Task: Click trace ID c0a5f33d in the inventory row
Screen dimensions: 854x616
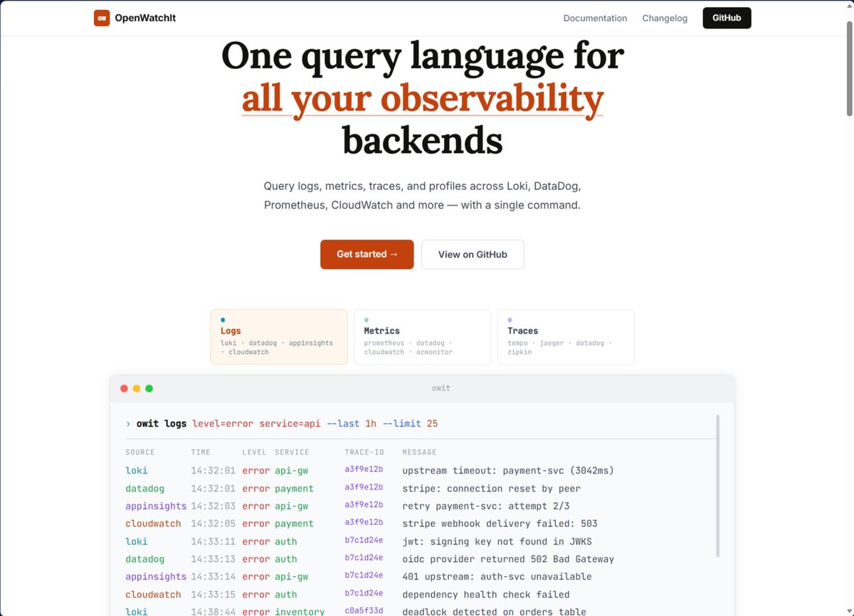Action: pos(364,611)
